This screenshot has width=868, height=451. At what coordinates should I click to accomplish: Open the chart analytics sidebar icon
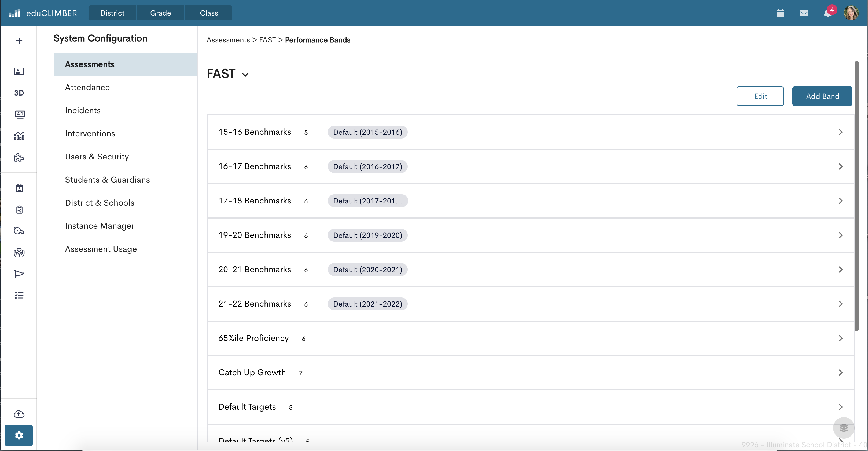tap(19, 136)
